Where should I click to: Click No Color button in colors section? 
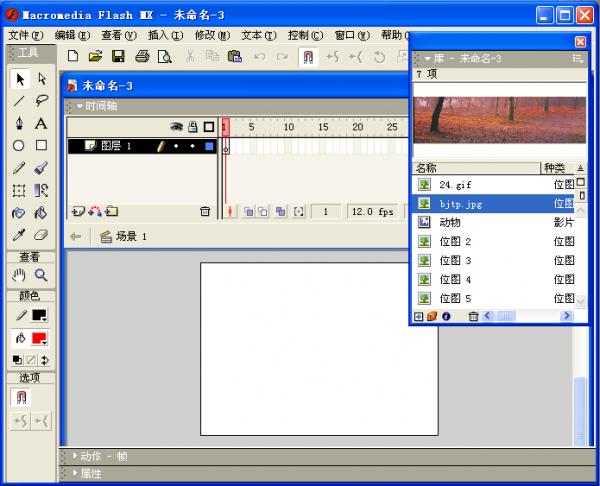[x=31, y=360]
